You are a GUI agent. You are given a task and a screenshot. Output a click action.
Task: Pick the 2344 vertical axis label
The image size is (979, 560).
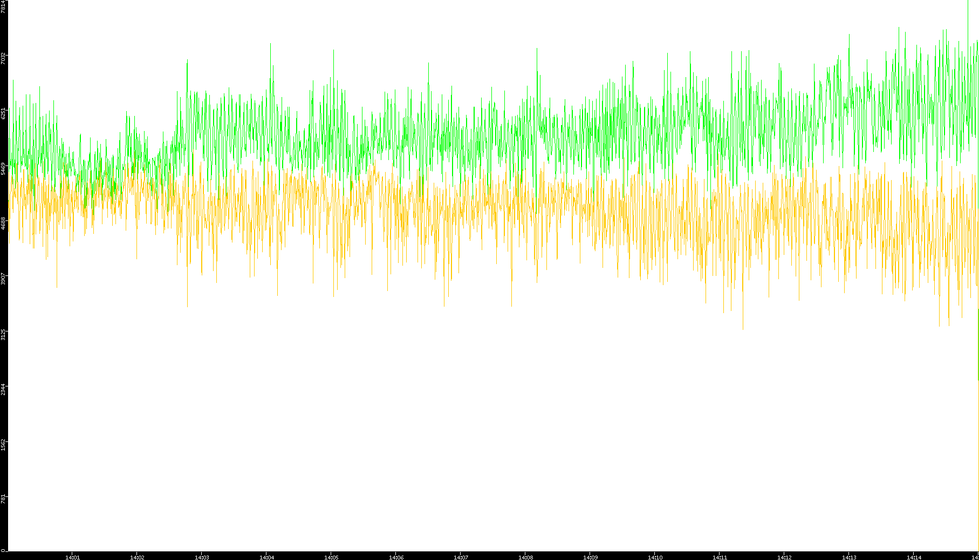(4, 389)
